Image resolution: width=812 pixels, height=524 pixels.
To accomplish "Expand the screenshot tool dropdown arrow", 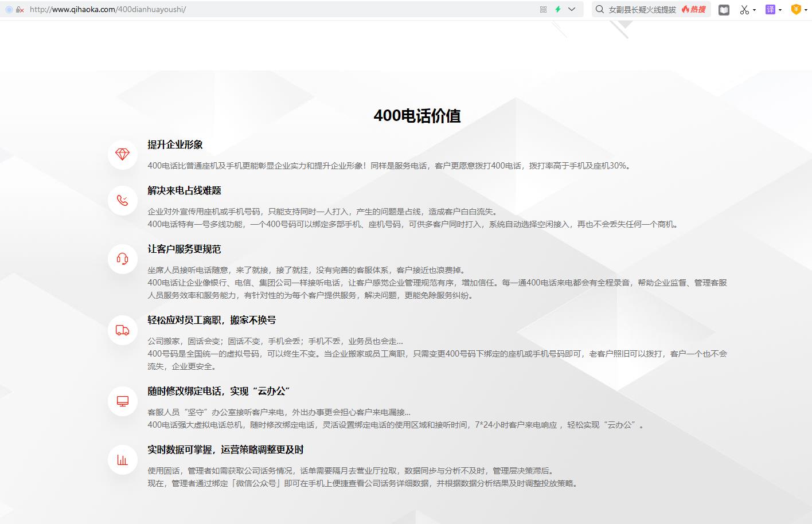I will click(x=754, y=10).
